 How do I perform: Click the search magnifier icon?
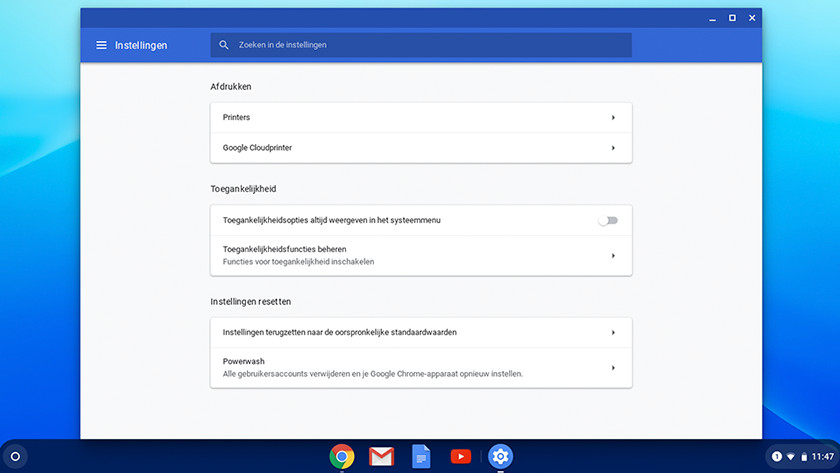(224, 45)
